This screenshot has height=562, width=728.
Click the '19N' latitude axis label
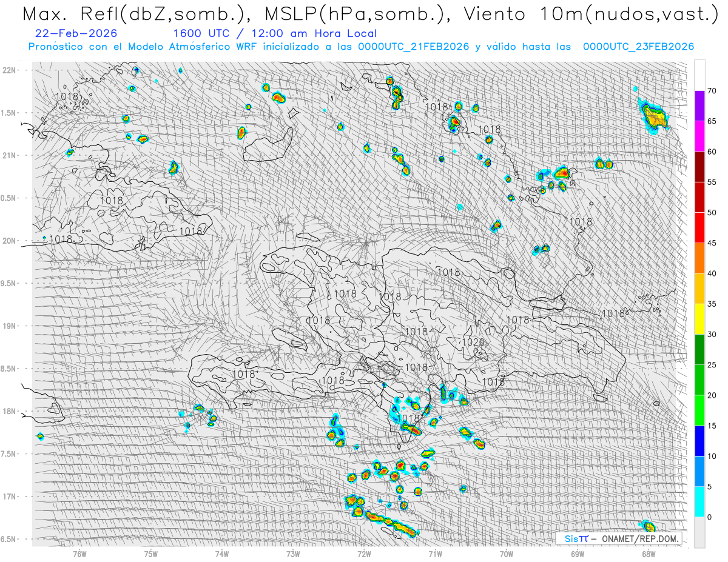tap(10, 326)
